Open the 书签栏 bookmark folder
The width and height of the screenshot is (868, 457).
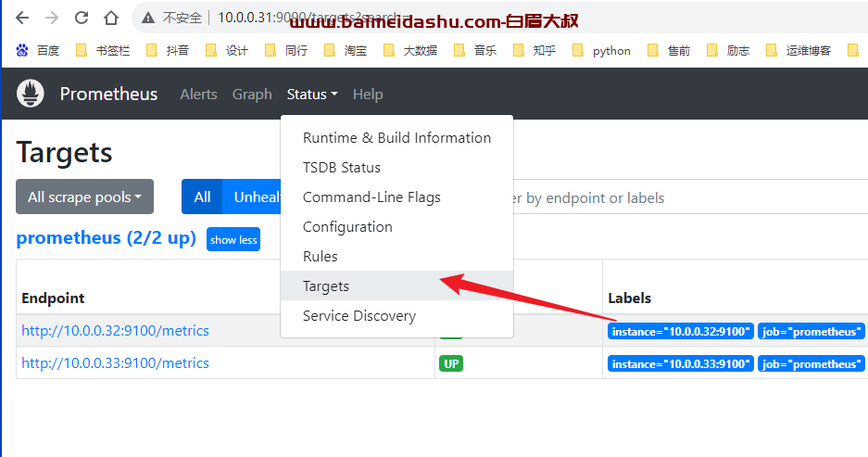tap(103, 50)
